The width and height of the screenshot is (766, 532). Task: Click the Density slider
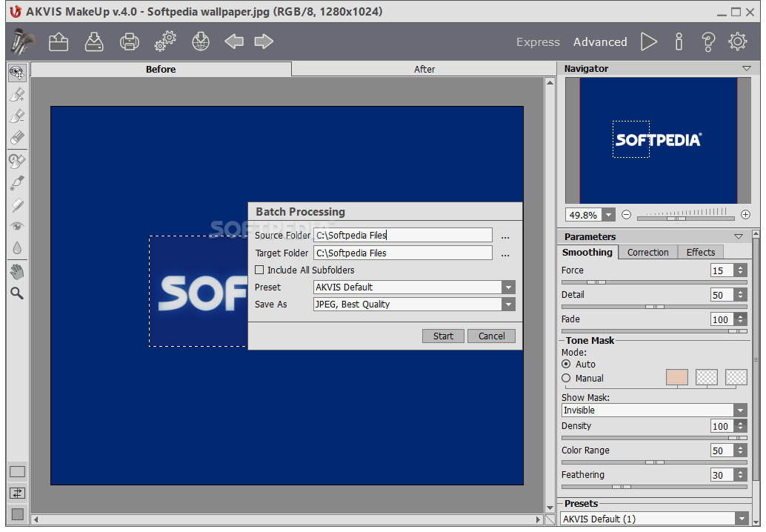(x=654, y=438)
